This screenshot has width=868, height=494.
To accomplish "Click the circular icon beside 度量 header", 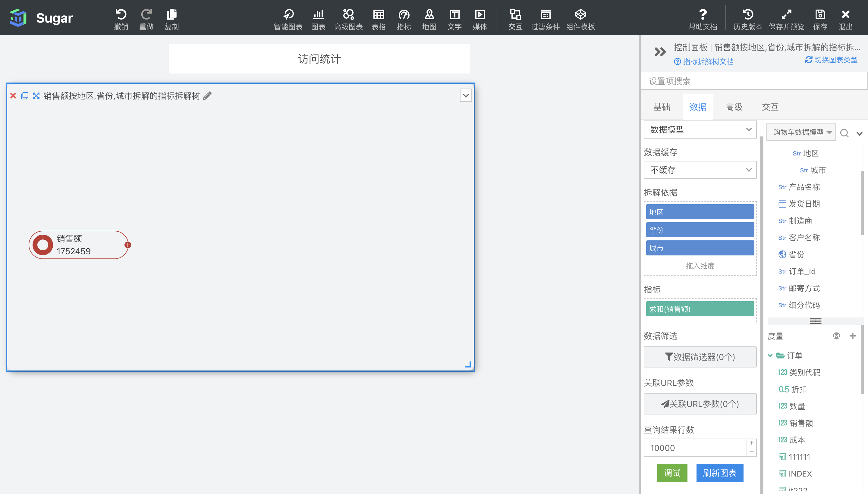I will tap(836, 336).
